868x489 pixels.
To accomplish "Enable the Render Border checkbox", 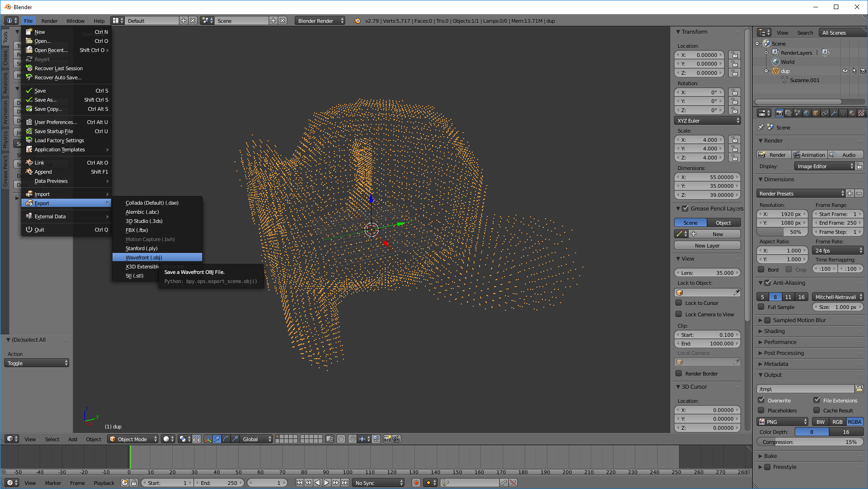I will click(x=679, y=374).
